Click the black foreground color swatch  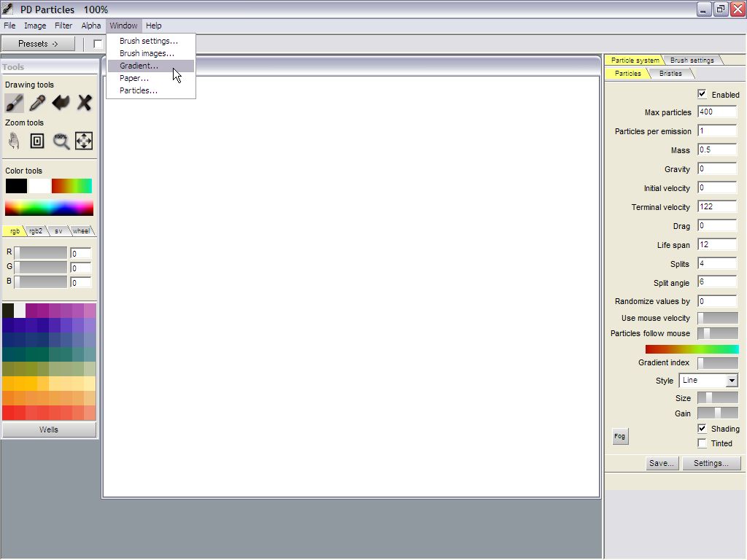click(x=16, y=186)
